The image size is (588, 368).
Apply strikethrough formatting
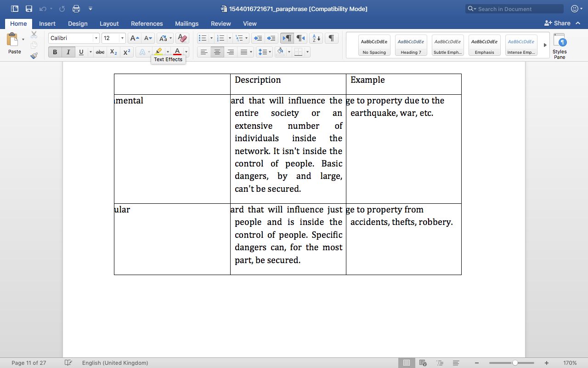[x=100, y=52]
